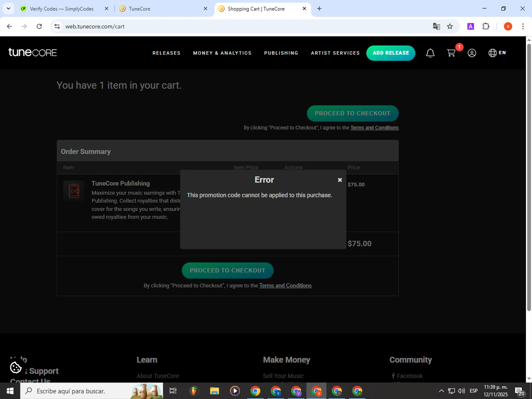Viewport: 532px width, 399px height.
Task: Close the Verify Codes — SimplyCodes tab
Action: click(106, 9)
